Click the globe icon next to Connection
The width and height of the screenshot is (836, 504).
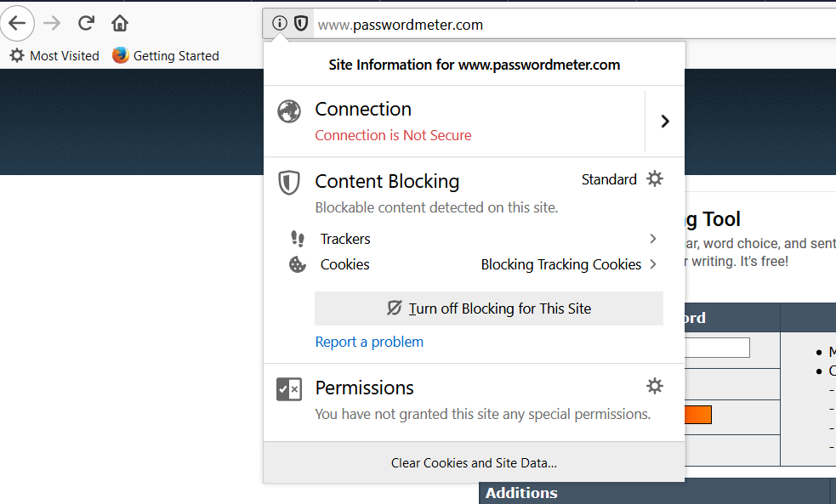click(x=289, y=110)
